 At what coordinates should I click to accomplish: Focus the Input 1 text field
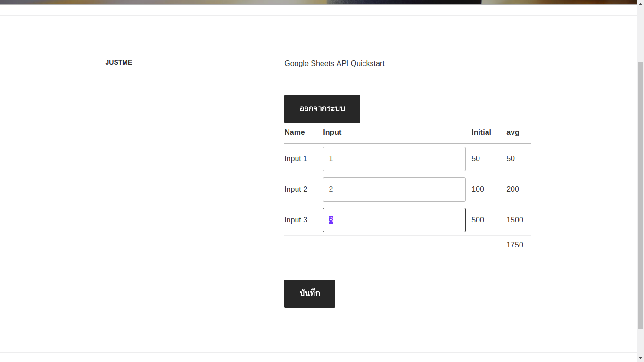point(394,159)
